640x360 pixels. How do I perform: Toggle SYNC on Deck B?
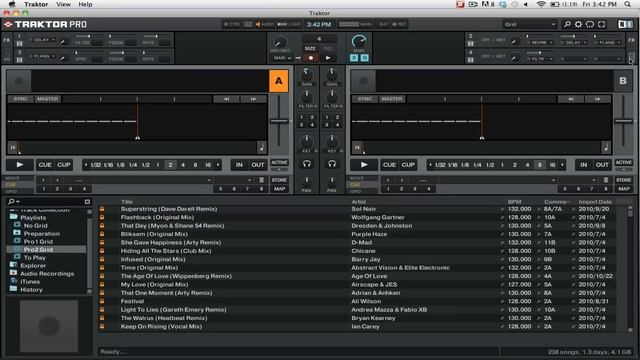click(365, 99)
